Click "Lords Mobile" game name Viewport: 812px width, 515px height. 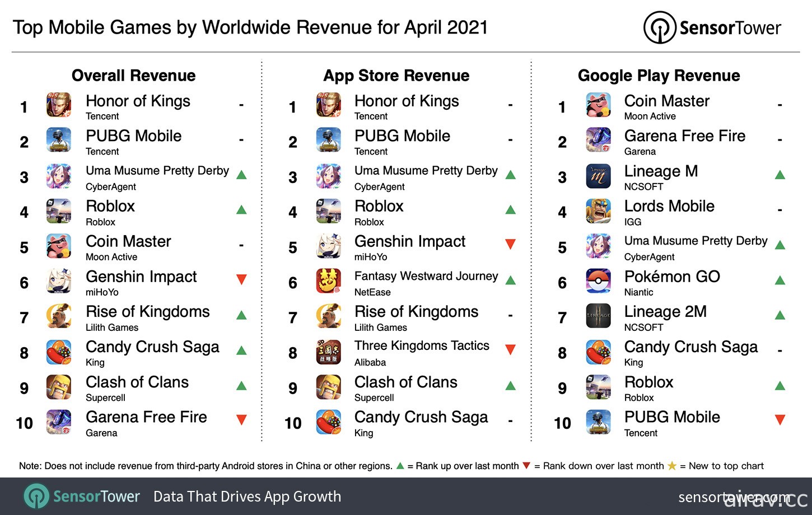[669, 206]
